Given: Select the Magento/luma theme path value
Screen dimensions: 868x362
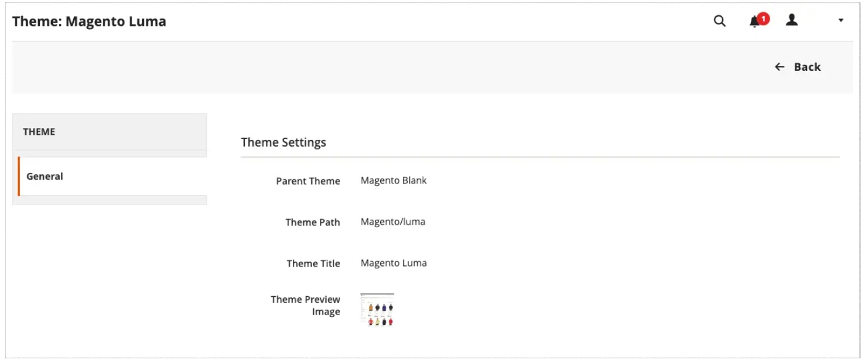Looking at the screenshot, I should [x=392, y=222].
